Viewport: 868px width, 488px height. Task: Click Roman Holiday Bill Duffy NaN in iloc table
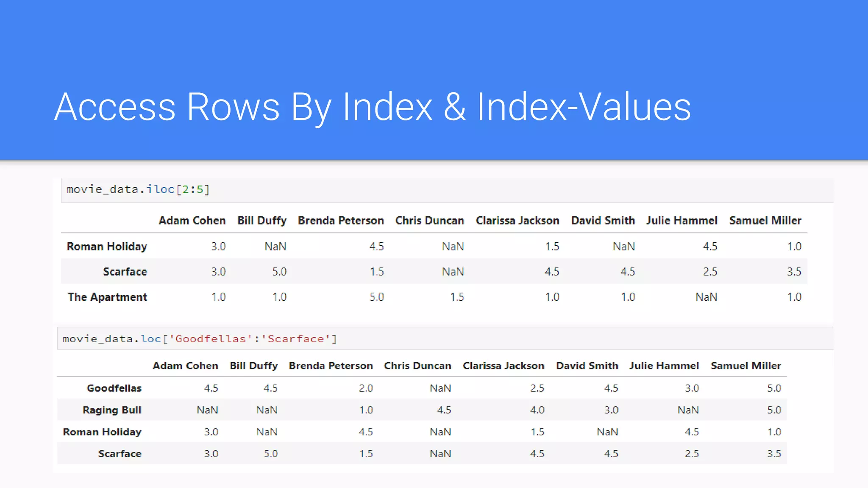tap(275, 247)
